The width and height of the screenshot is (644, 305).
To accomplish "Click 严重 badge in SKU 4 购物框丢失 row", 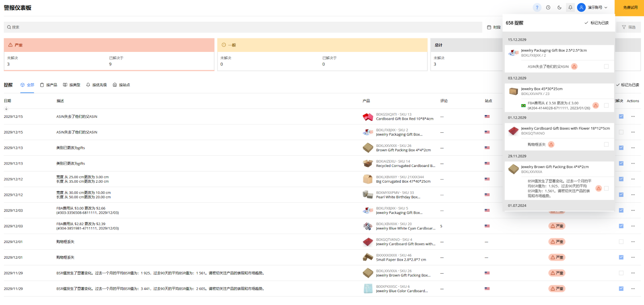I will tap(557, 242).
